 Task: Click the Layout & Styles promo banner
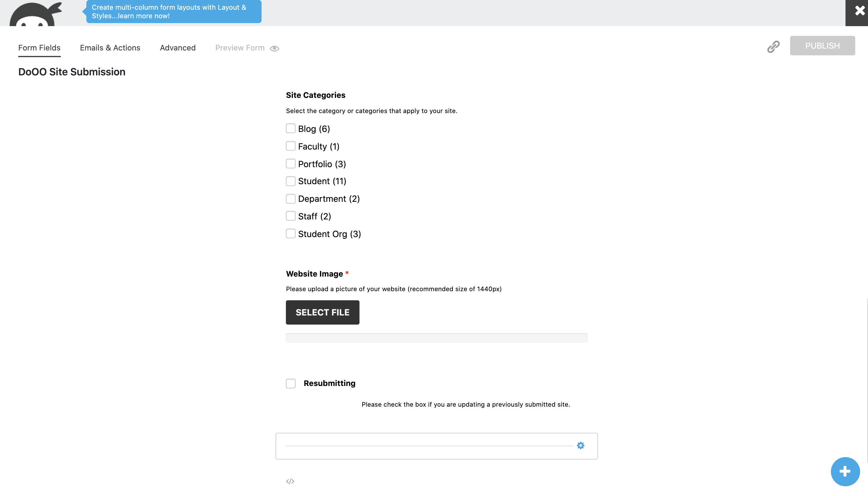[174, 12]
